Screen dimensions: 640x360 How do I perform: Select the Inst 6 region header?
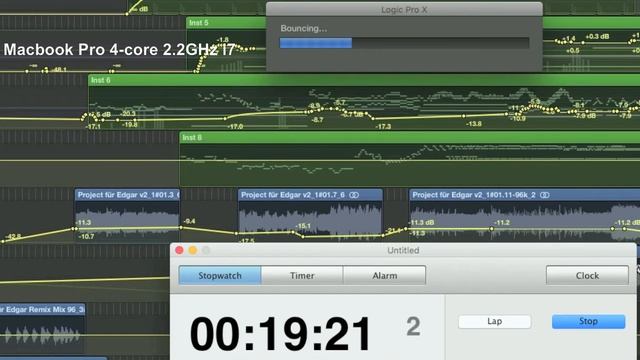(x=364, y=80)
